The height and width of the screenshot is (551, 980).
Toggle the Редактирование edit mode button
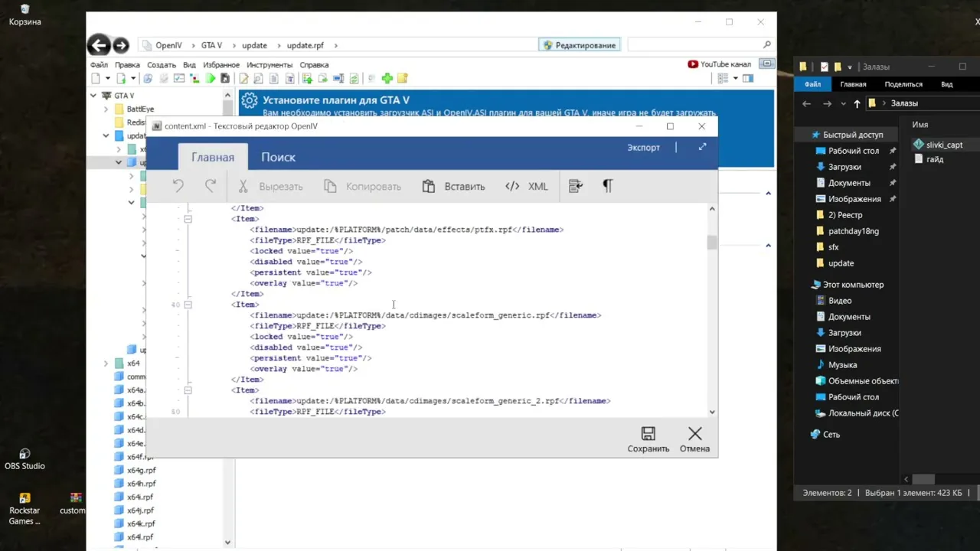click(x=580, y=45)
